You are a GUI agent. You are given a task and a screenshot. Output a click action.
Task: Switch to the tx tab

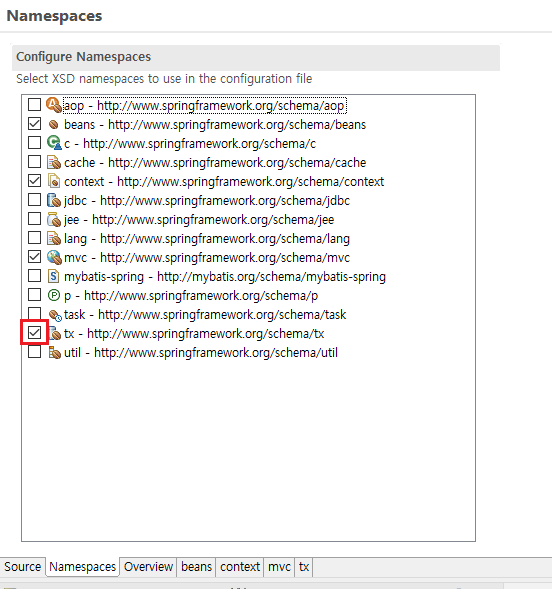(304, 566)
